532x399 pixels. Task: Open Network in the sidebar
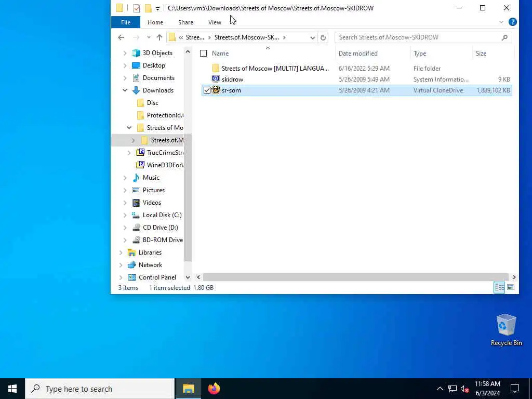click(150, 265)
